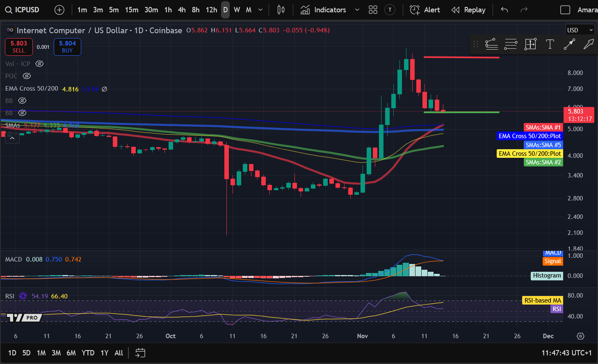Select the text drawing tool
This screenshot has height=364, width=598.
550,44
